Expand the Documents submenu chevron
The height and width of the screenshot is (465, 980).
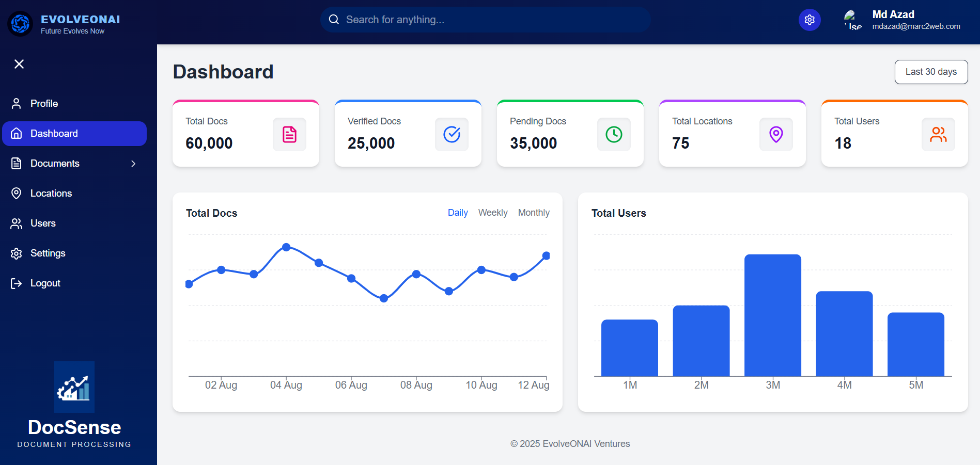tap(133, 164)
